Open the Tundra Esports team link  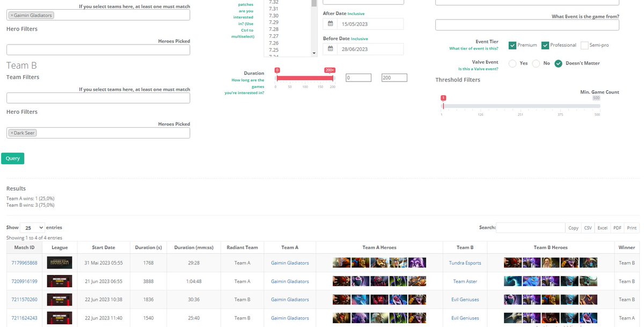pyautogui.click(x=465, y=263)
